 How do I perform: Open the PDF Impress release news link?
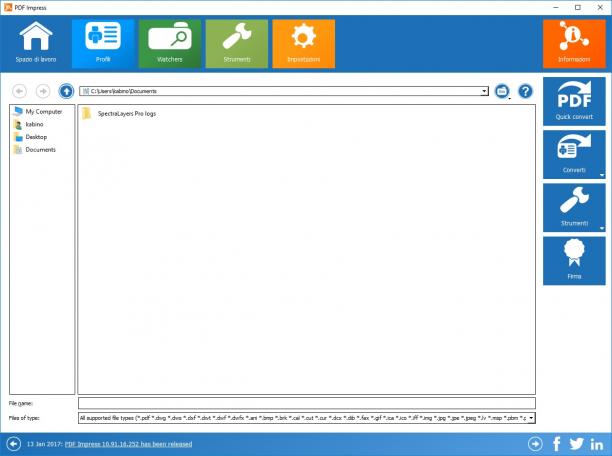(128, 444)
